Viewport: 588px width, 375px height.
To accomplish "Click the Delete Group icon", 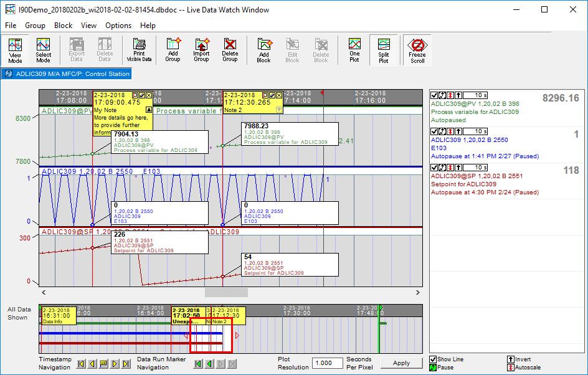I will 230,50.
